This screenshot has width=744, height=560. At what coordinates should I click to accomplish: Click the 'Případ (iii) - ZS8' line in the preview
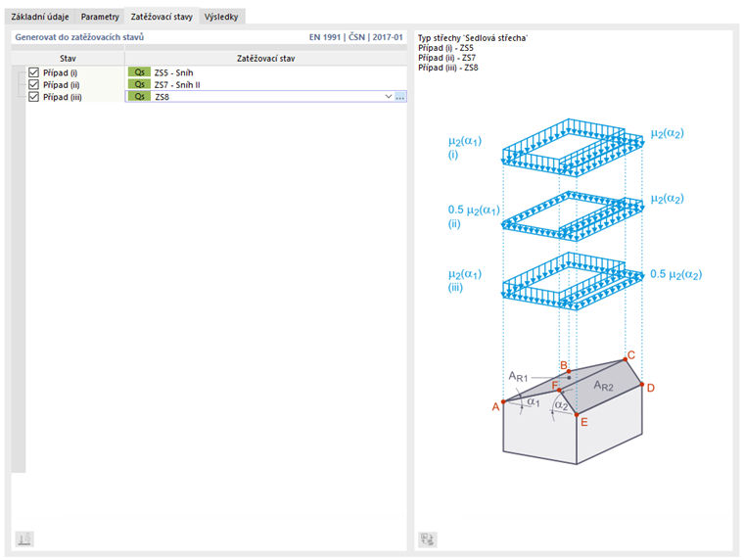(x=448, y=68)
